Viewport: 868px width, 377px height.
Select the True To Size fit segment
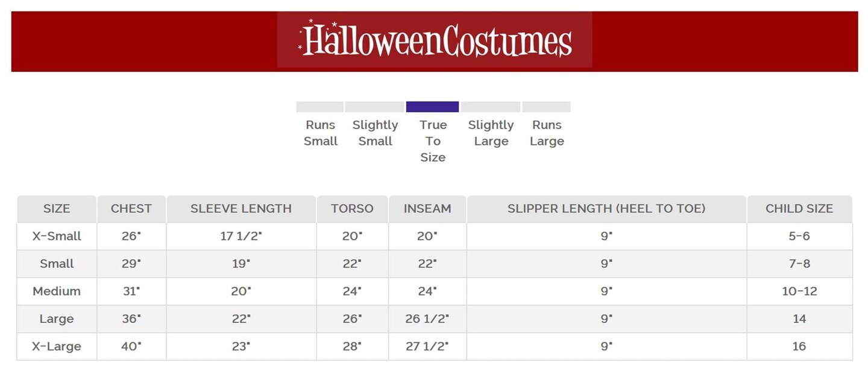coord(432,107)
